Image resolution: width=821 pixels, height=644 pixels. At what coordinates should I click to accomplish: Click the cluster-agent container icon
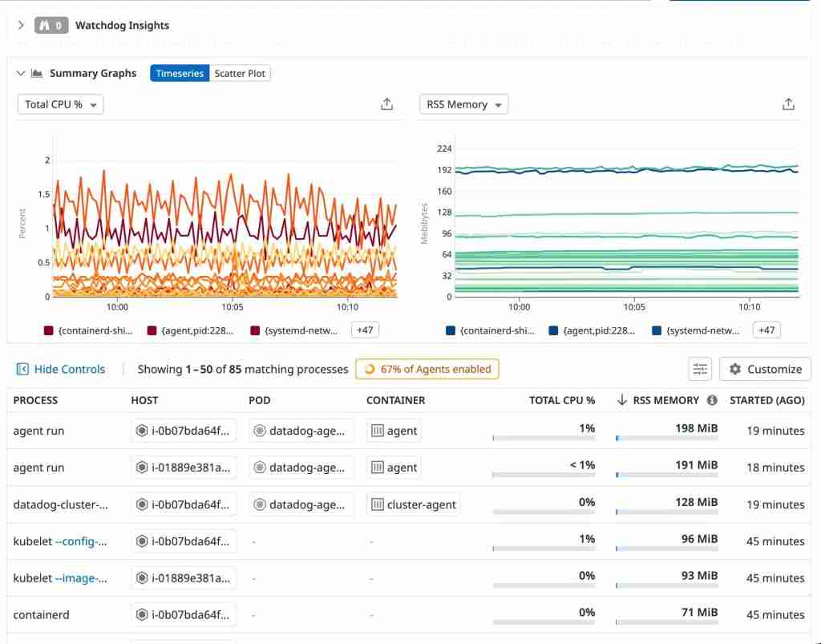377,504
